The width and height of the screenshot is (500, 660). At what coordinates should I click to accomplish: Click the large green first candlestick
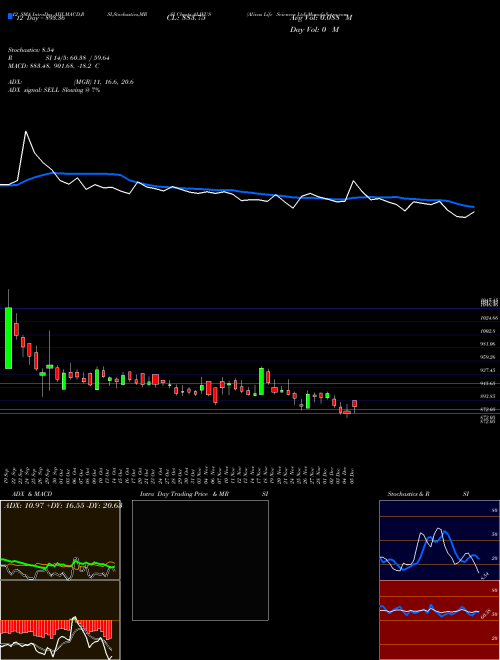(x=8, y=338)
